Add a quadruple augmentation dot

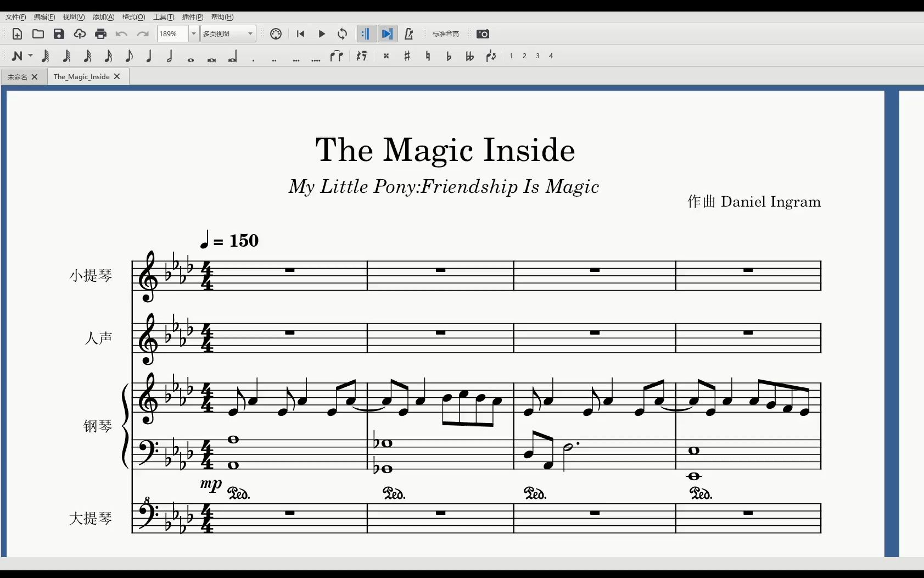(316, 60)
